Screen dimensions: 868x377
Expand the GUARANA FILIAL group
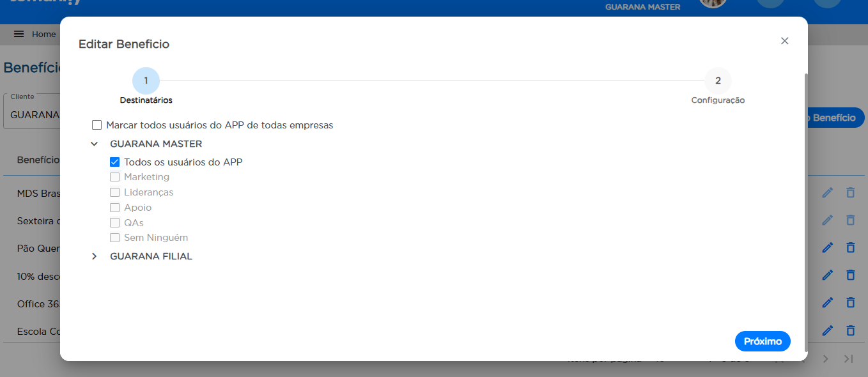95,256
